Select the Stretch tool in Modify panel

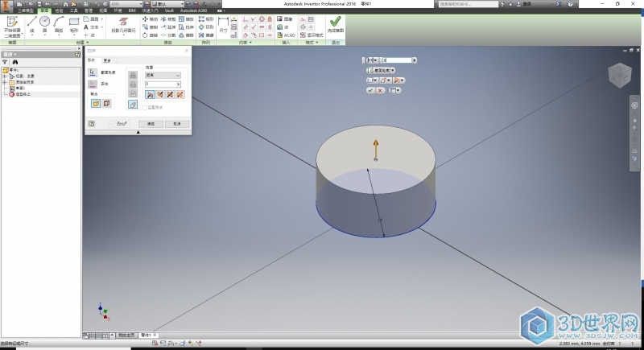pos(186,27)
